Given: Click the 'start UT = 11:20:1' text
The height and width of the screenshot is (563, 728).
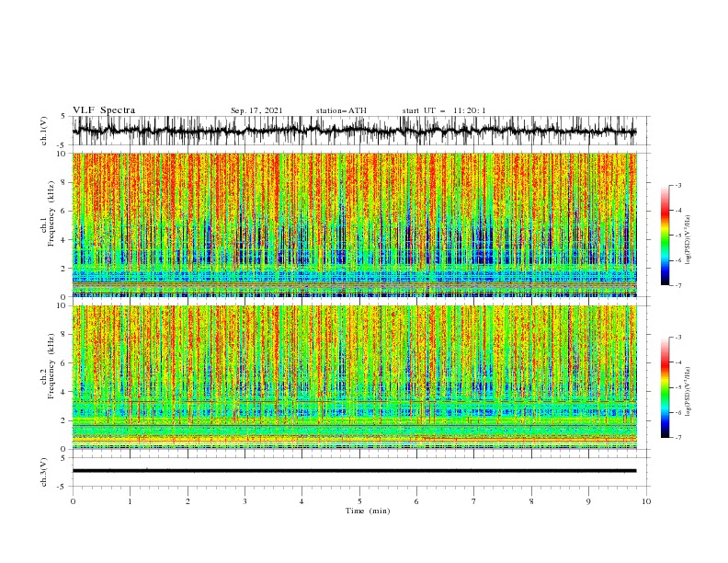Looking at the screenshot, I should tap(444, 110).
